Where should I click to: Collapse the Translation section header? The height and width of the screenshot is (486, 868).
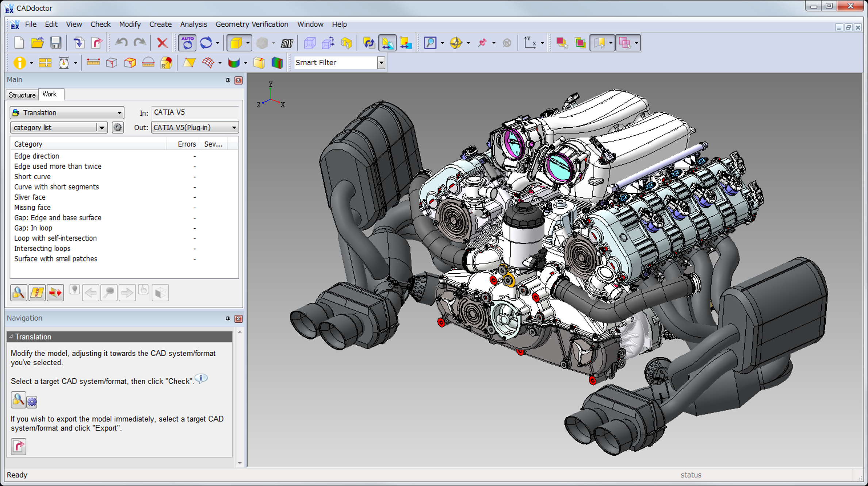coord(11,336)
